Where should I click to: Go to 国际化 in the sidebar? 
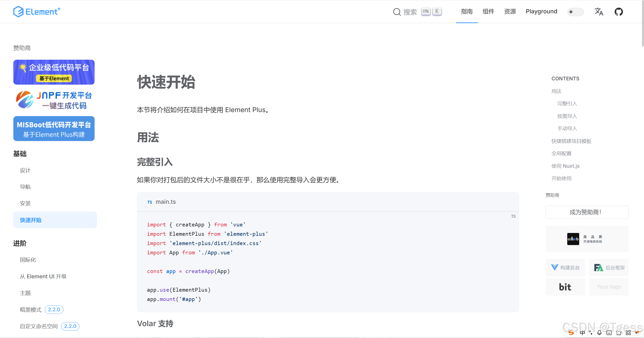[x=28, y=260]
